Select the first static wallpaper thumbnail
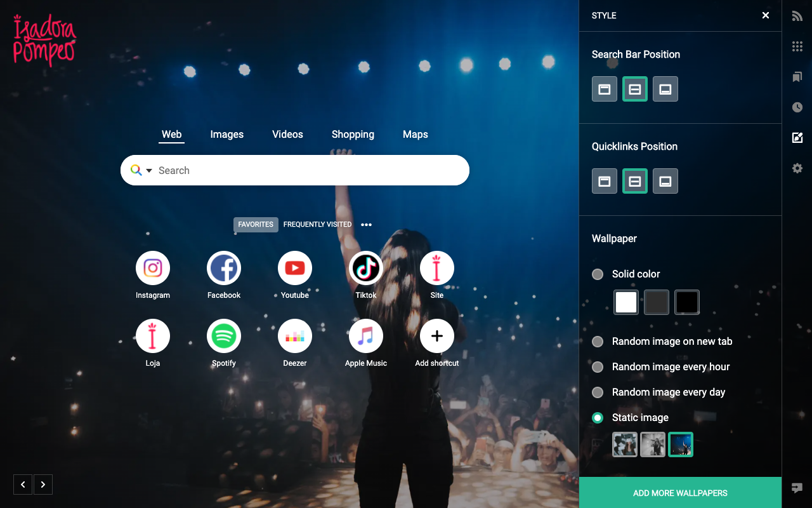The image size is (812, 508). point(625,444)
